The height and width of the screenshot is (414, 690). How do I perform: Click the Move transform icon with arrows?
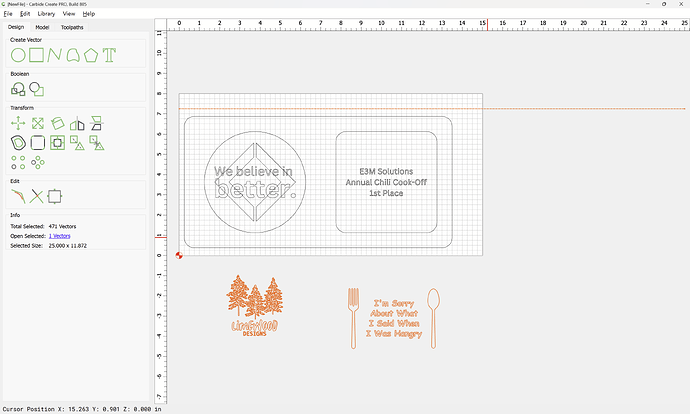click(18, 124)
